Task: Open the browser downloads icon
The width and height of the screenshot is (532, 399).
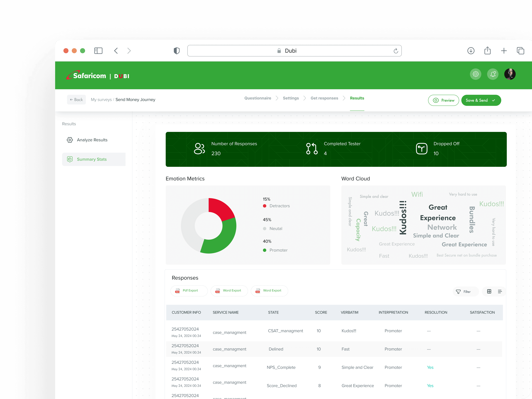Action: (x=471, y=51)
